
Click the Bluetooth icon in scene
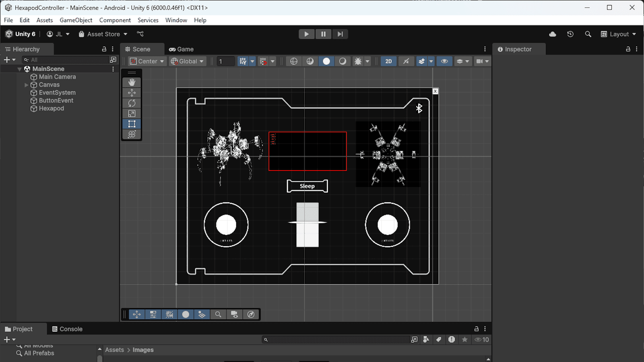(x=419, y=108)
